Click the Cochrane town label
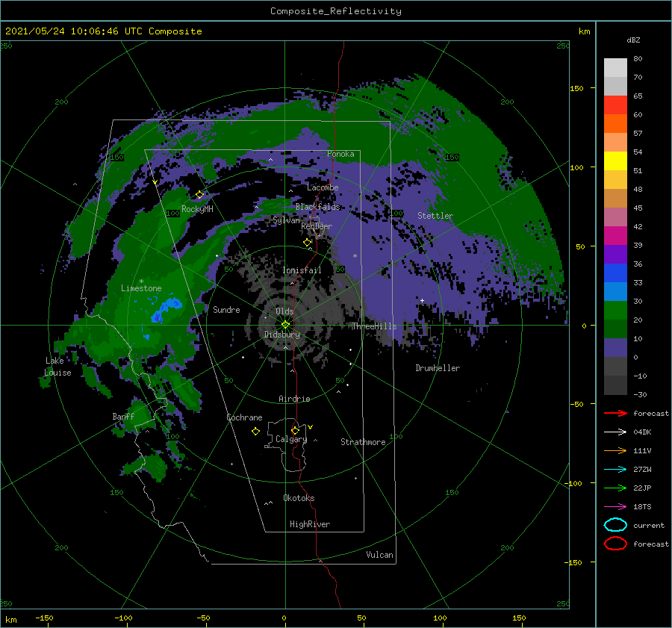672x628 pixels. (x=244, y=417)
